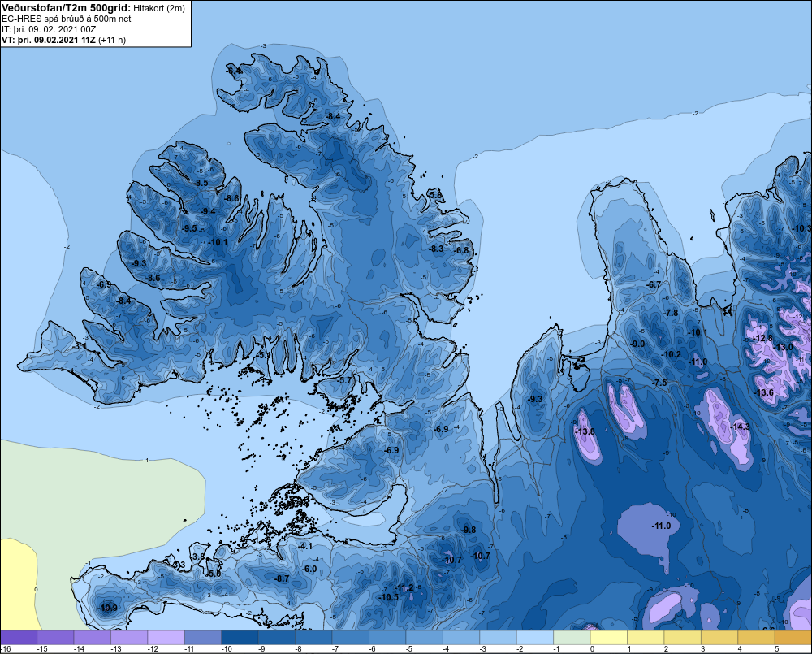Click the title 'Veðurstofan/T2m 500grid: Hitakort (2m)'
Screen dimensions: 812x654
93,8
